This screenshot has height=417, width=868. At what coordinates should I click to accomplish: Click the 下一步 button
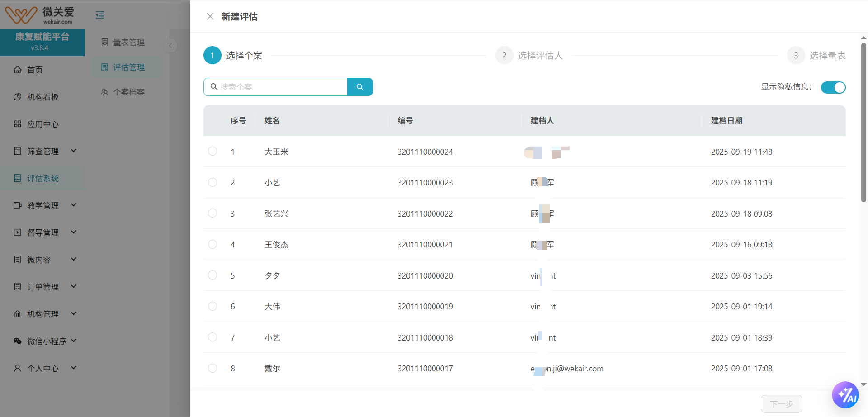click(x=781, y=403)
